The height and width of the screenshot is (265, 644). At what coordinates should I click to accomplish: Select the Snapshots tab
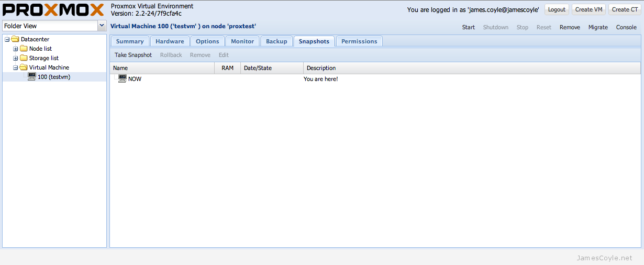pyautogui.click(x=314, y=41)
